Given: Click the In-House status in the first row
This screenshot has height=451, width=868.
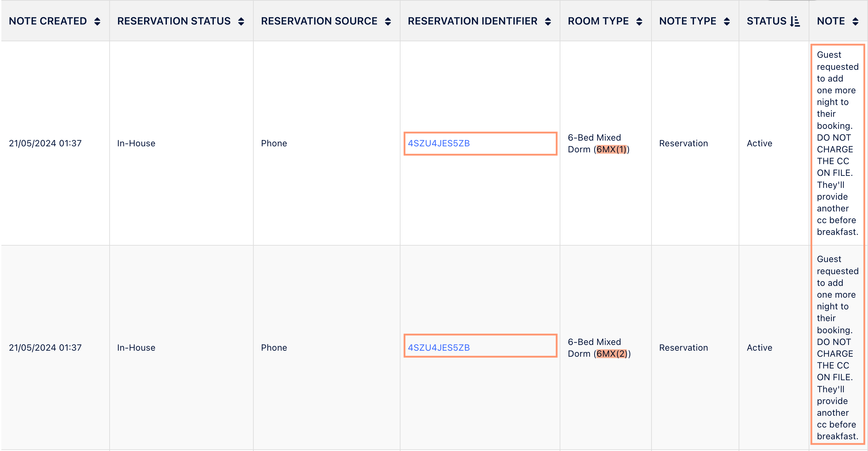Looking at the screenshot, I should pos(136,143).
